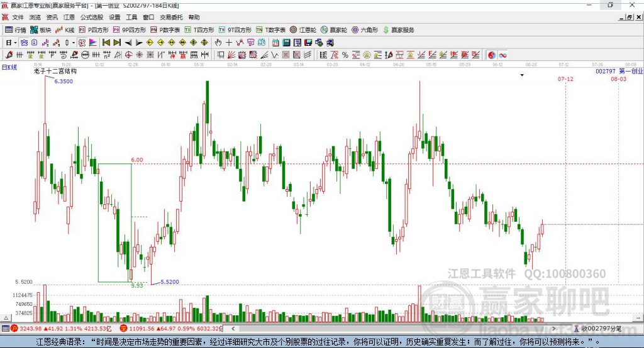
Task: Open the P数字表 tool
Action: (x=165, y=30)
